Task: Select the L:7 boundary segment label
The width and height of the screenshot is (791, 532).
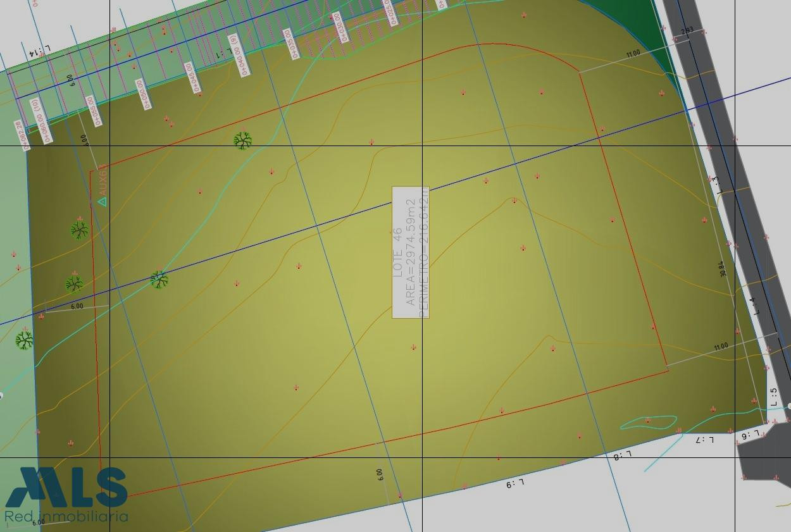Action: tap(704, 439)
